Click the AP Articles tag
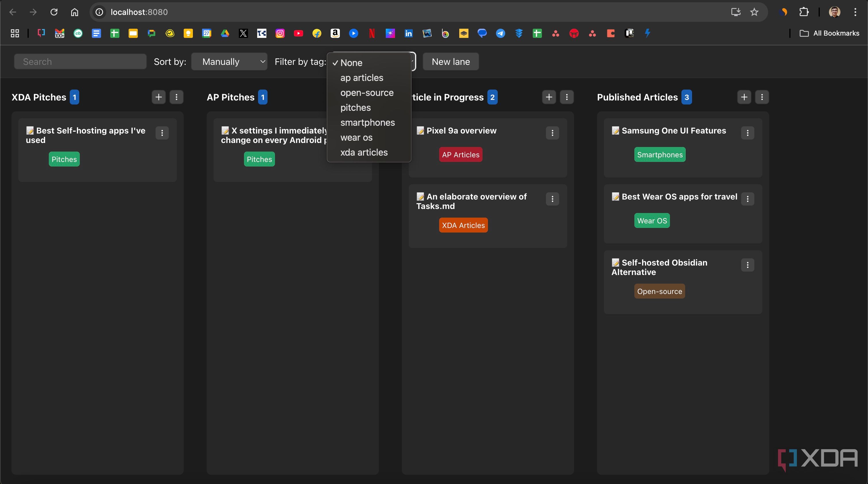Image resolution: width=868 pixels, height=484 pixels. (461, 155)
